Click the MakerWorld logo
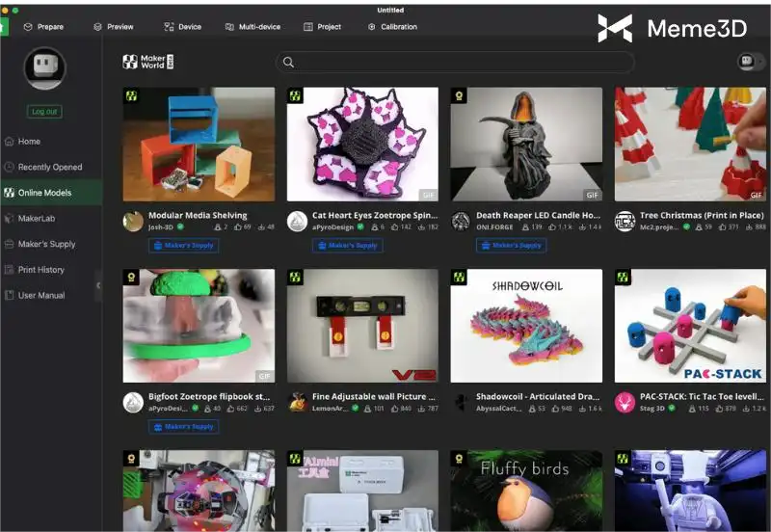Screen dimensions: 771x532 coord(147,62)
